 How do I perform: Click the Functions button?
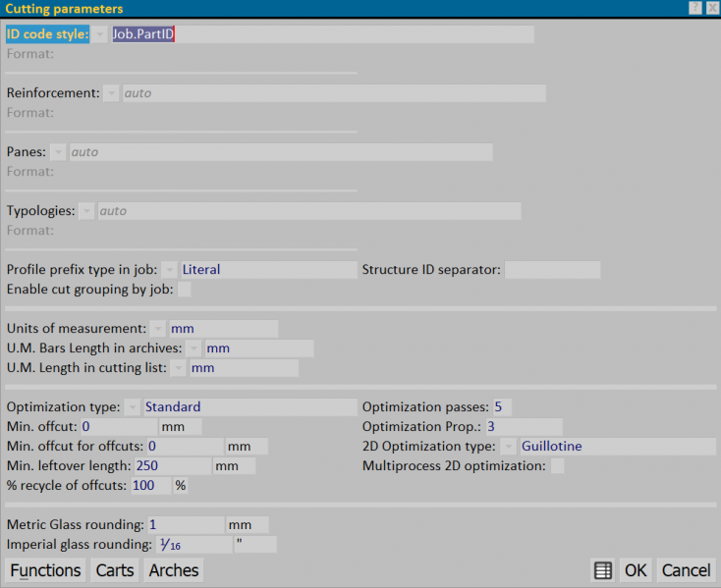pos(45,570)
